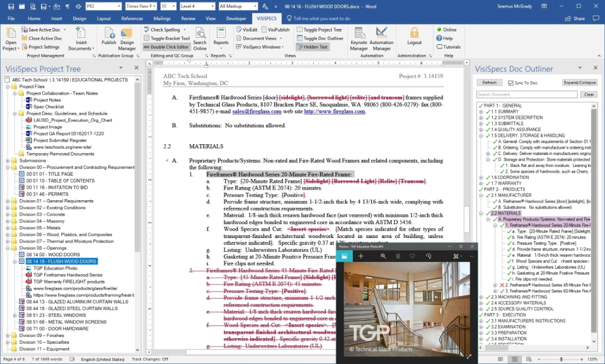Launch VisiEdit
Image resolution: width=605 pixels, height=364 pixels.
246,30
